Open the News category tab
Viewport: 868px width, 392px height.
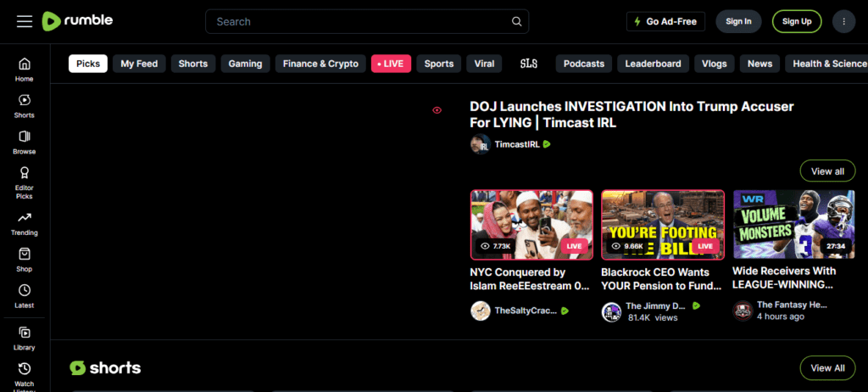(759, 63)
